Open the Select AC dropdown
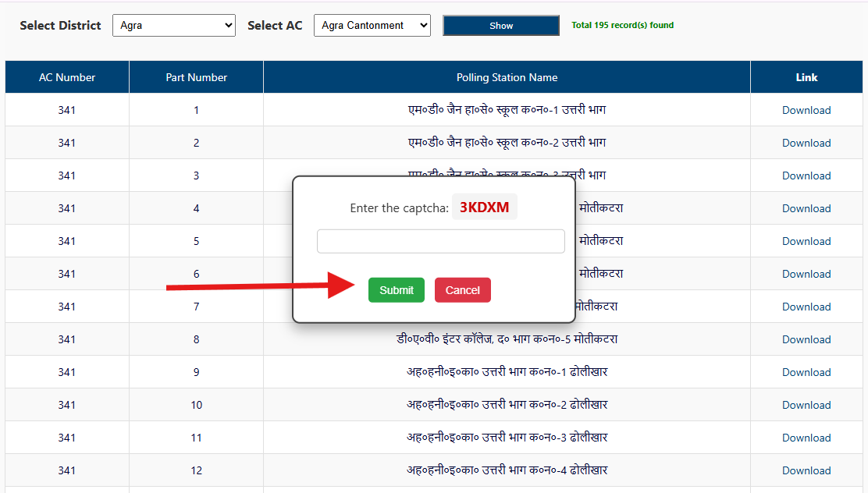 tap(372, 26)
